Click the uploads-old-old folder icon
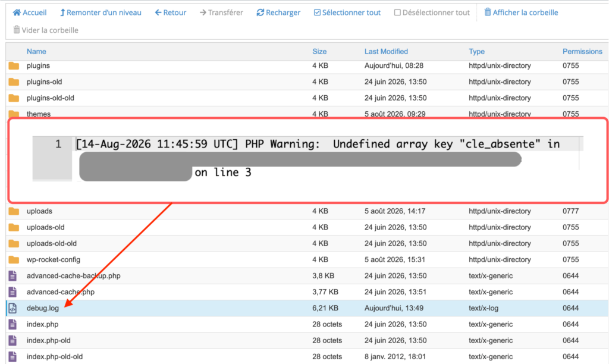The image size is (609, 364). point(14,244)
